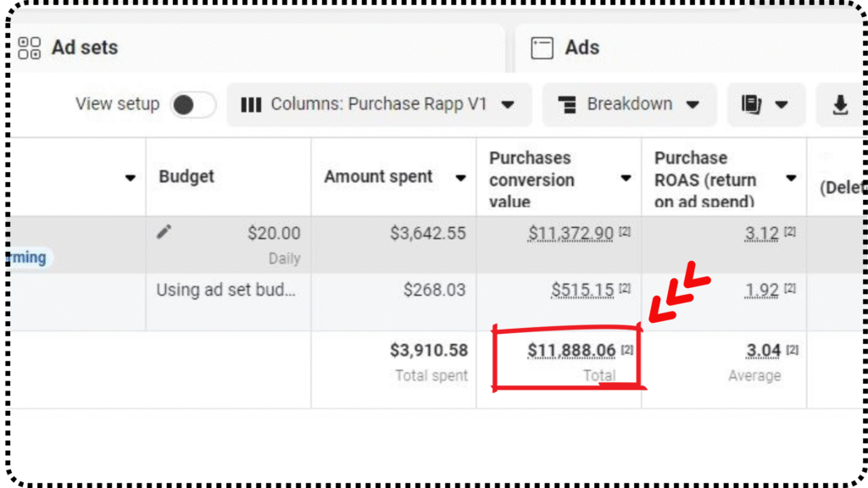Screen dimensions: 868x488
Task: Select the Budget column header
Action: (186, 177)
